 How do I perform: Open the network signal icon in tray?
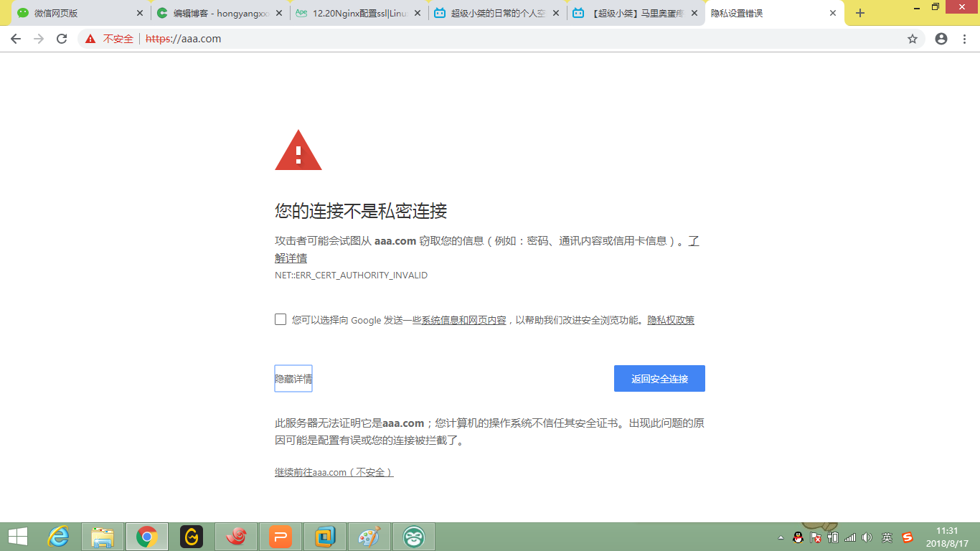pos(850,537)
